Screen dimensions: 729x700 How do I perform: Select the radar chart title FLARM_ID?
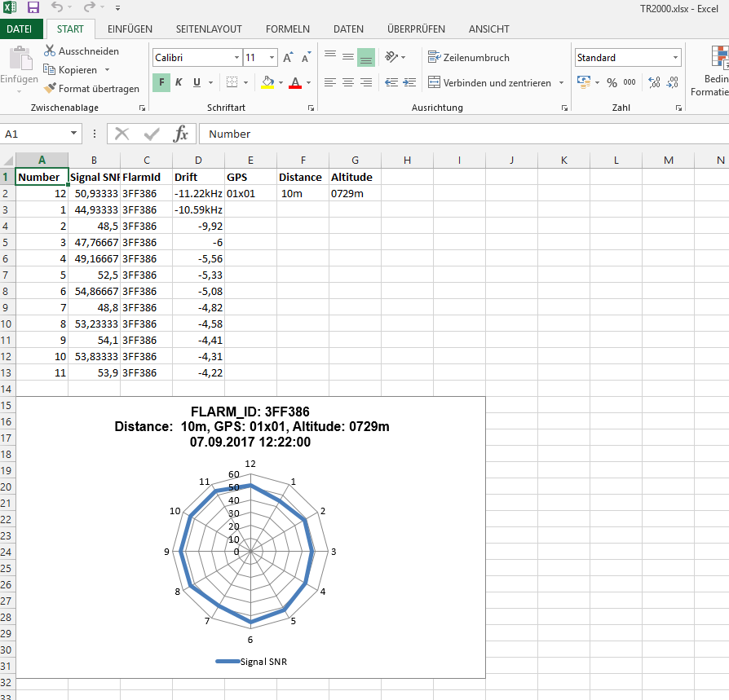(251, 427)
